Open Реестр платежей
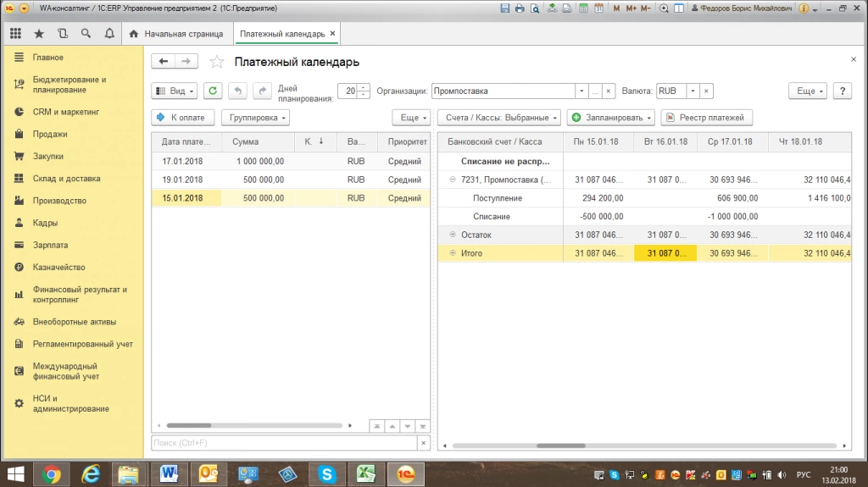This screenshot has height=487, width=868. click(706, 118)
